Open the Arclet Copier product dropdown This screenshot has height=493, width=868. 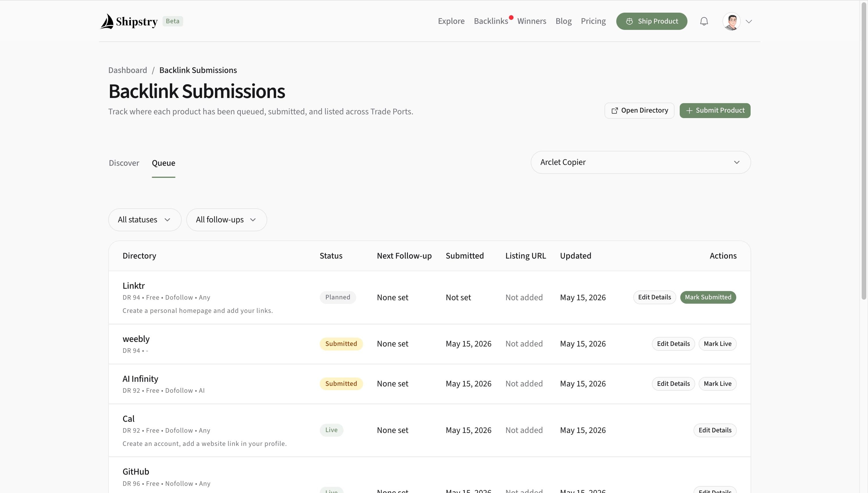640,162
